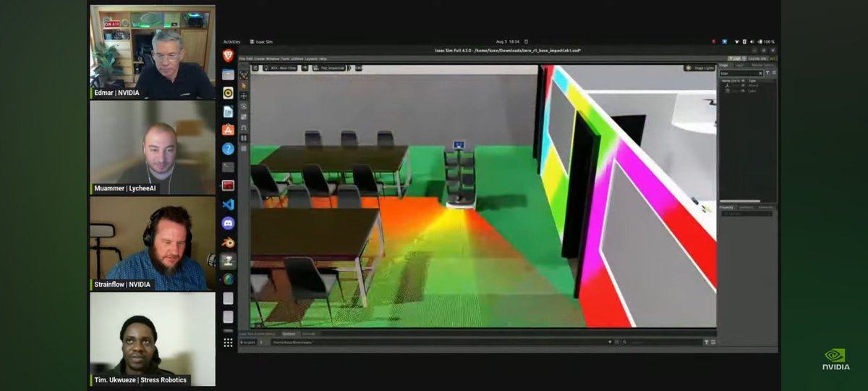Open the system tray volume and battery menu
The height and width of the screenshot is (391, 868).
click(x=754, y=42)
